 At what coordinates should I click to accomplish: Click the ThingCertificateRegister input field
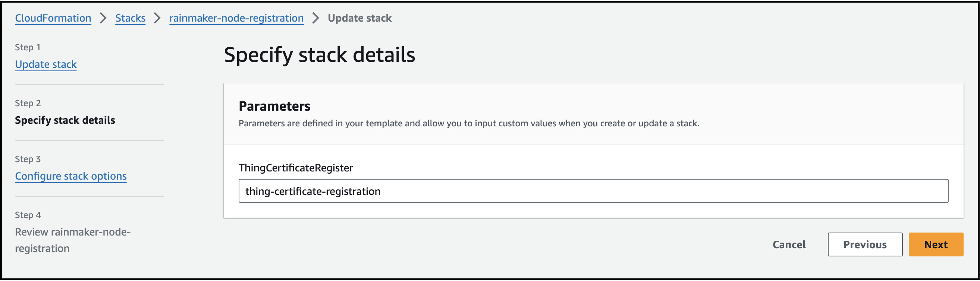coord(593,191)
